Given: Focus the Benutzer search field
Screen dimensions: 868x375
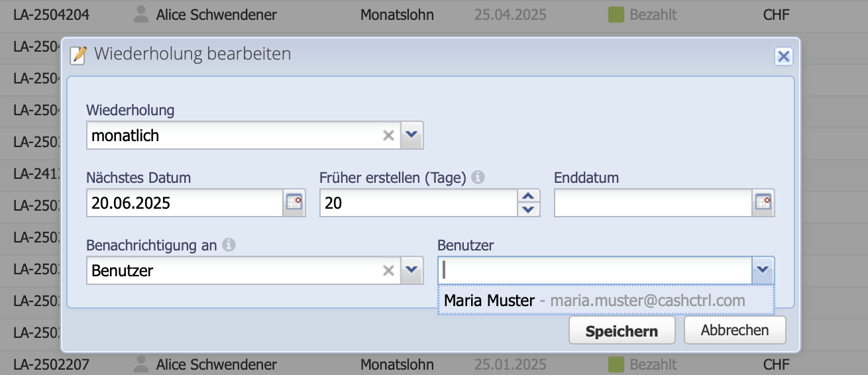Looking at the screenshot, I should 594,270.
